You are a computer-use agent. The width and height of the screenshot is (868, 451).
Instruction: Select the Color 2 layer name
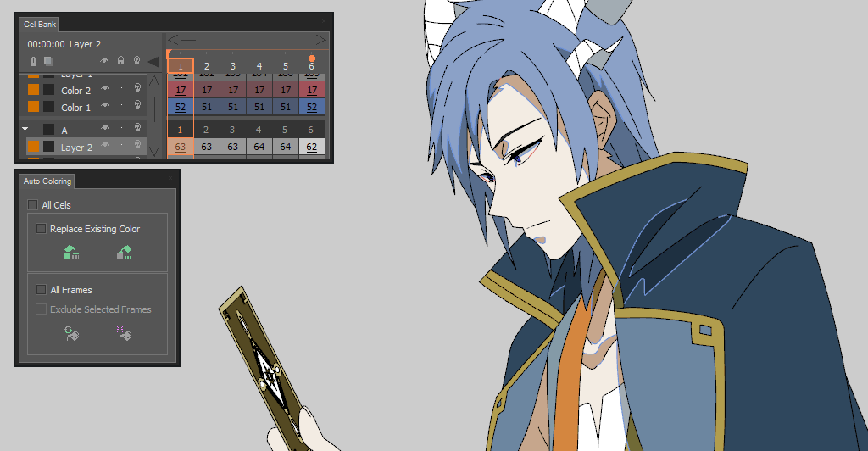click(x=75, y=91)
